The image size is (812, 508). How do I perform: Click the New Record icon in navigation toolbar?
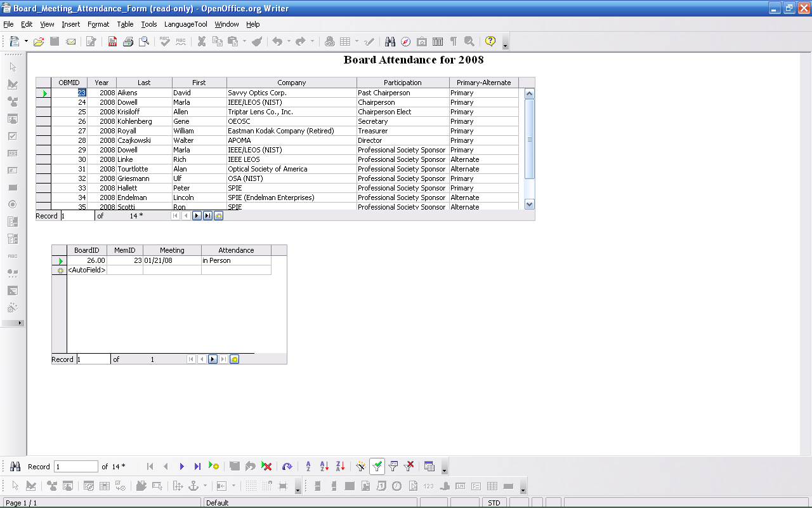214,466
